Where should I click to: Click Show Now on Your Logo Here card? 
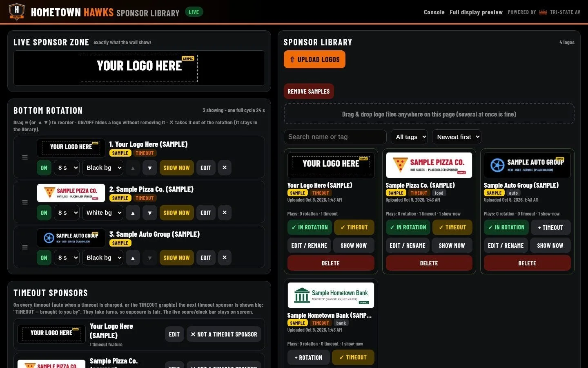pyautogui.click(x=354, y=245)
